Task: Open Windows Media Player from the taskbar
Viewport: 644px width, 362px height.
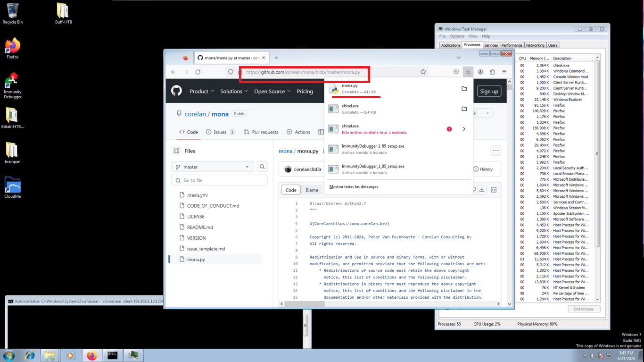Action: 71,355
